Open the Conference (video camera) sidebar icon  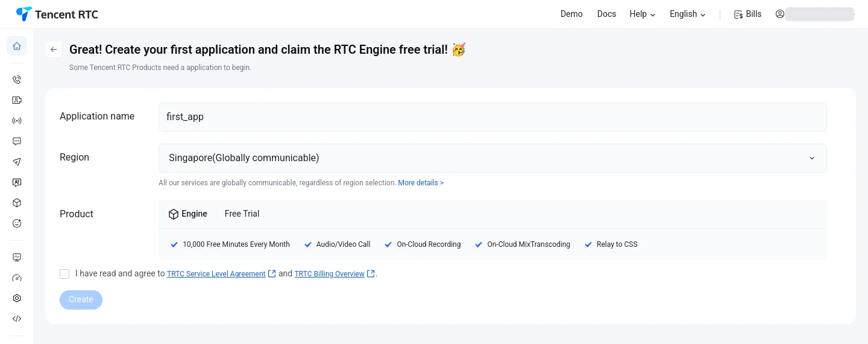17,100
